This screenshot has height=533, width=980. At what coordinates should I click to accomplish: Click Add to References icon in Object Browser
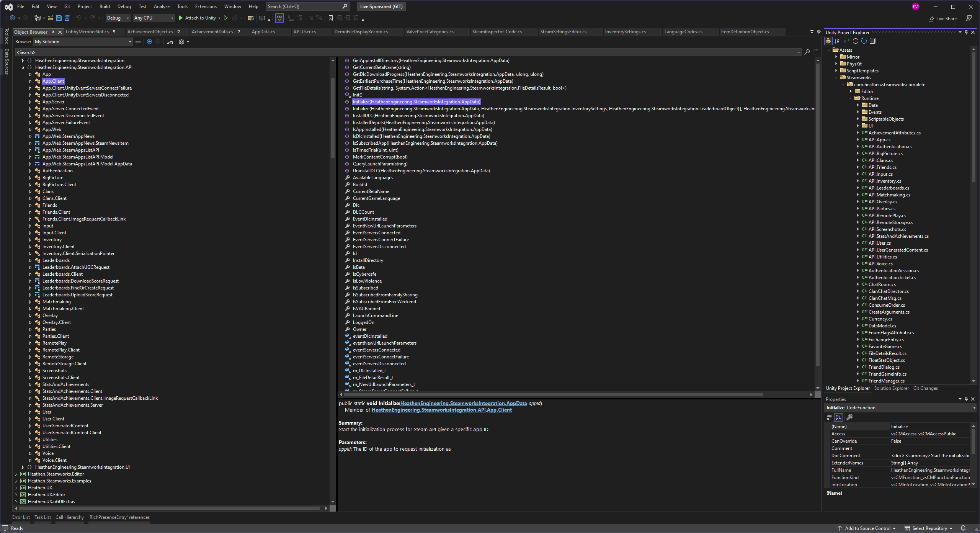pyautogui.click(x=170, y=42)
